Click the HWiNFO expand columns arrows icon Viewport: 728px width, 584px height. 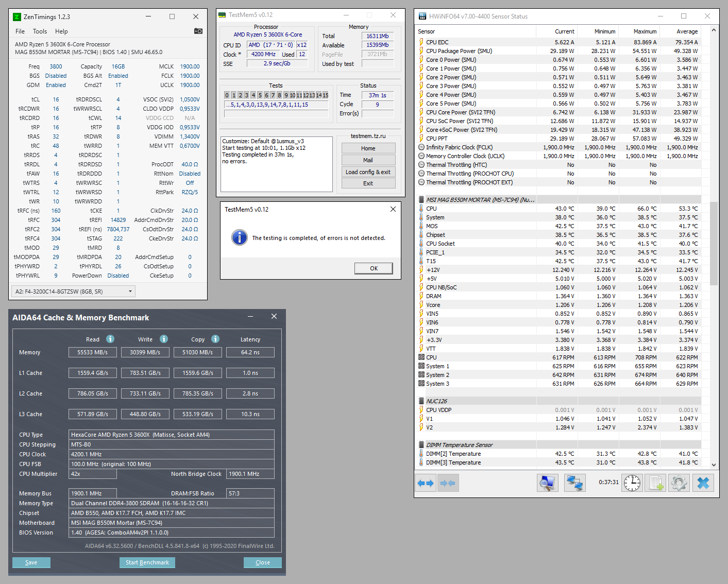pos(426,483)
